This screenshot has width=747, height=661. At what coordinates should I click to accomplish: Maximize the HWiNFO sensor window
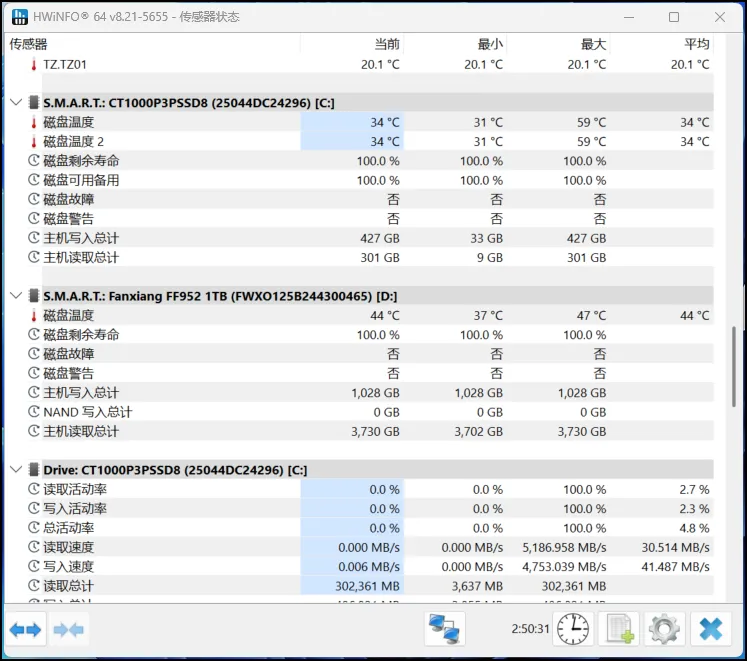674,17
